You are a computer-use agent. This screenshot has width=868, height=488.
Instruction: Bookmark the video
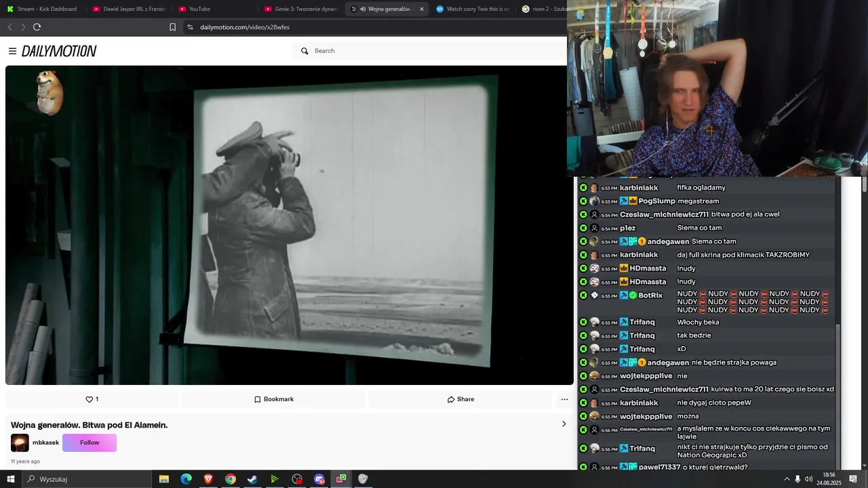[x=273, y=399]
